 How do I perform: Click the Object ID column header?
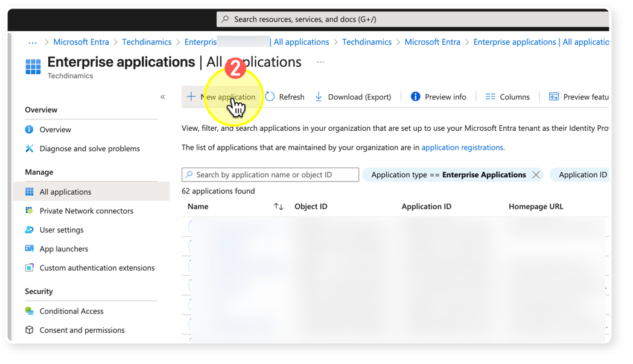click(x=311, y=206)
